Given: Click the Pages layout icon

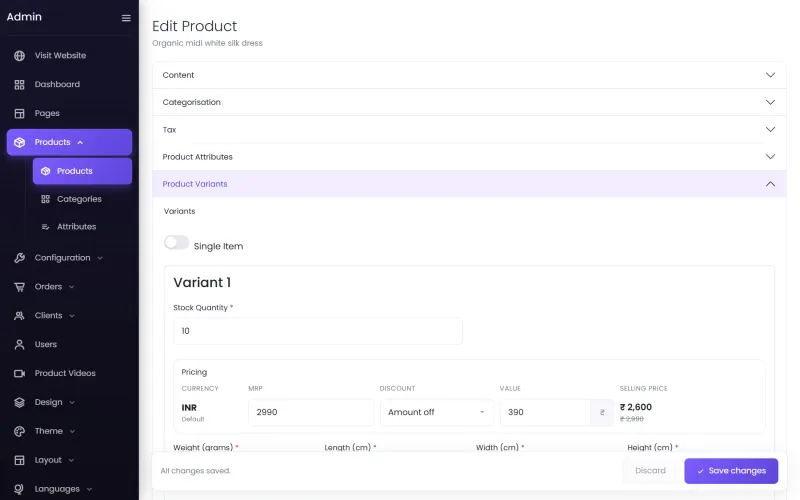Looking at the screenshot, I should pos(19,113).
